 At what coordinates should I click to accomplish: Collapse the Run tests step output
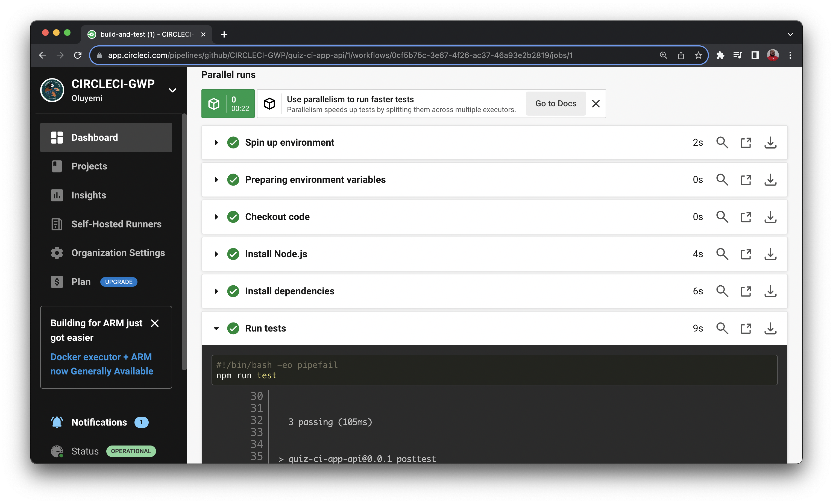[x=216, y=328]
